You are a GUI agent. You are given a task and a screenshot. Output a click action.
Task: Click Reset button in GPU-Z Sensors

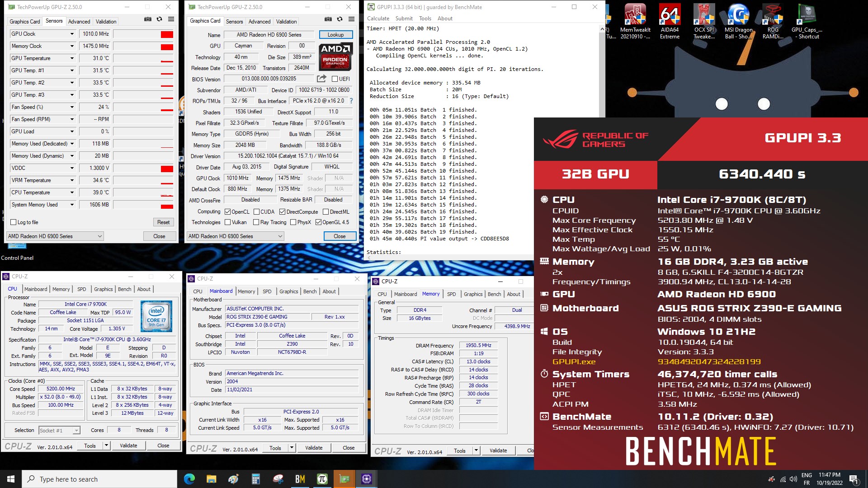tap(163, 222)
